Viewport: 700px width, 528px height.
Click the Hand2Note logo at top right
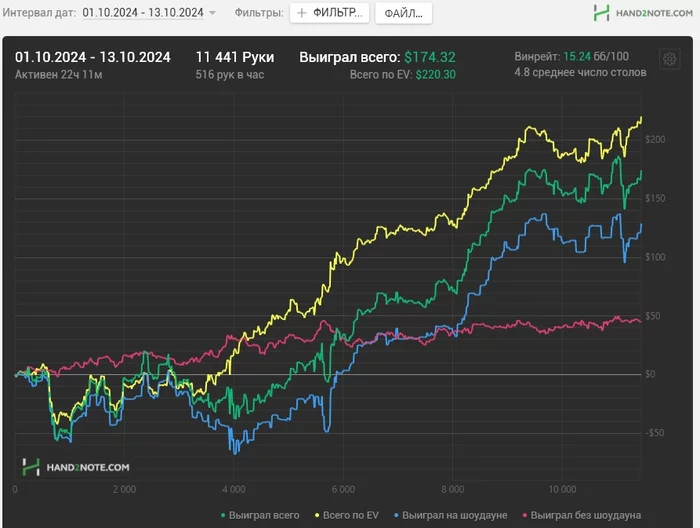coord(643,13)
